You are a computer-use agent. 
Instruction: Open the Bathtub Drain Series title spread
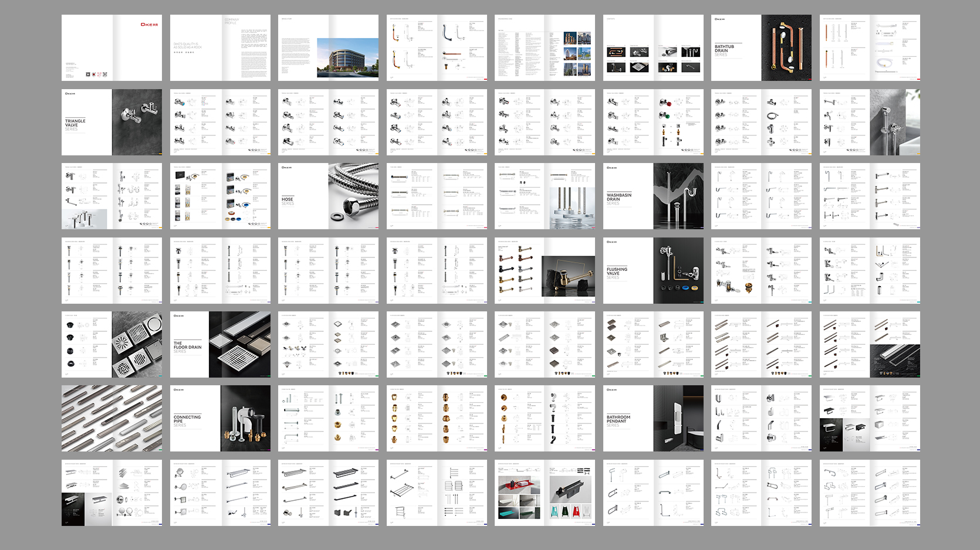click(761, 47)
